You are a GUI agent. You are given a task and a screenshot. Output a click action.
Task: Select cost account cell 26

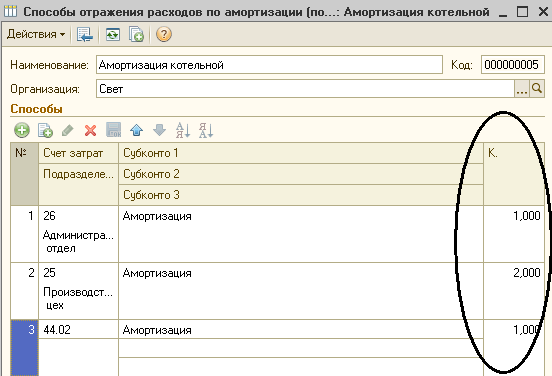click(x=78, y=216)
